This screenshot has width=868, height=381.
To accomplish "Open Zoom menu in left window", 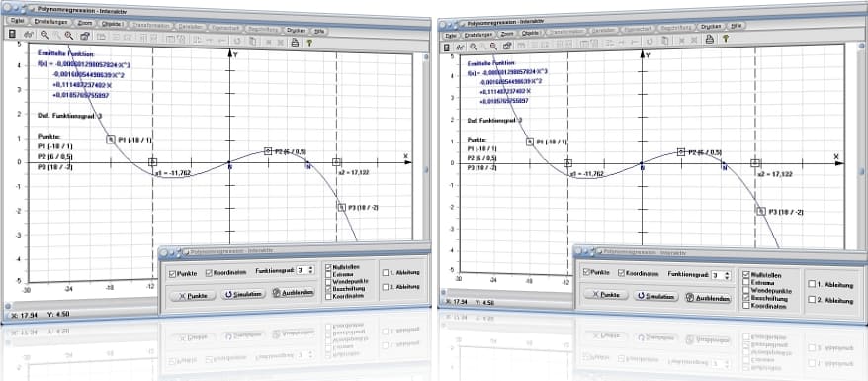I will 86,24.
